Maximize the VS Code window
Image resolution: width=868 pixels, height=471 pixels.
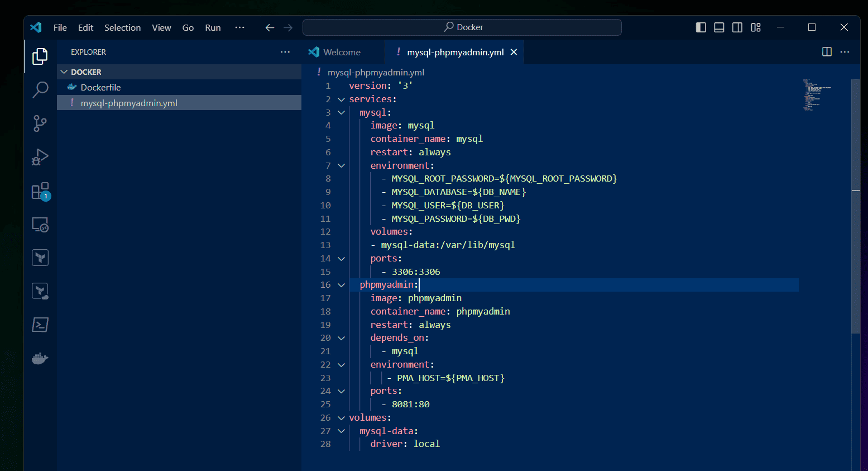coord(812,27)
